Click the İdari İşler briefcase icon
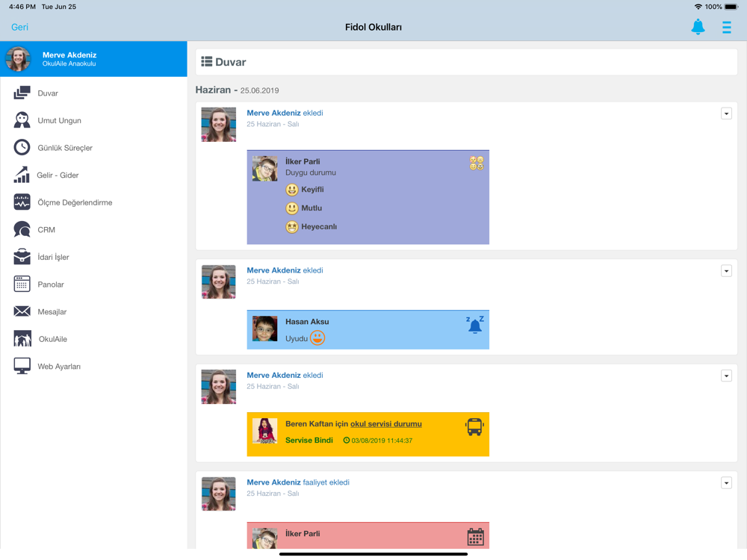This screenshot has width=747, height=560. pyautogui.click(x=22, y=257)
